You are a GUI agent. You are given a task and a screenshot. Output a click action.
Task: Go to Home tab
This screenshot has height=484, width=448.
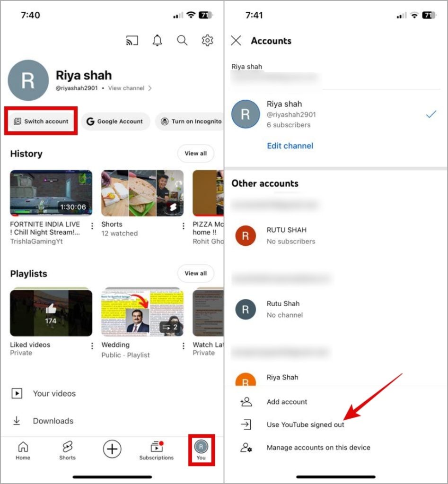pyautogui.click(x=23, y=450)
